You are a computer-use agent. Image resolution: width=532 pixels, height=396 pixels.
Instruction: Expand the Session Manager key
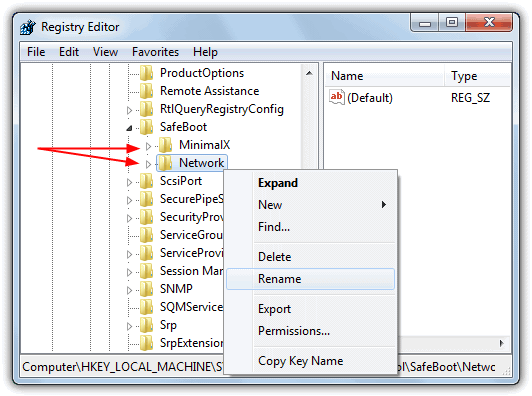[x=129, y=272]
